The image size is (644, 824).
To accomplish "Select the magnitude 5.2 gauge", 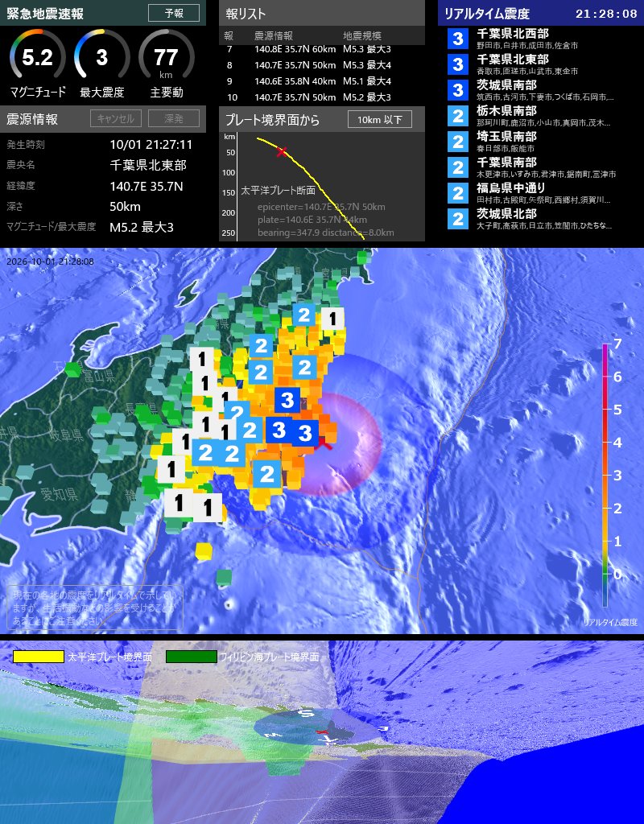I will [x=37, y=57].
